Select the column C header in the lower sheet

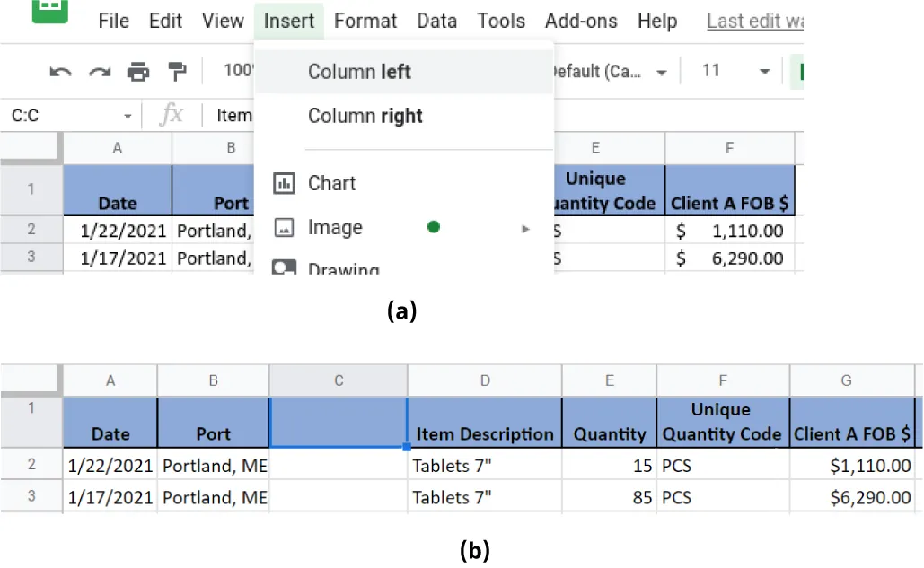[x=338, y=380]
